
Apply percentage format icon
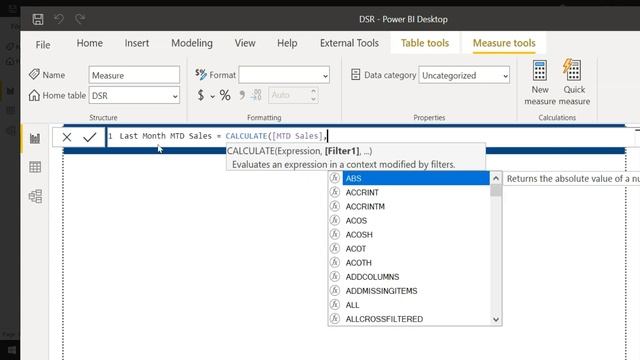(225, 96)
